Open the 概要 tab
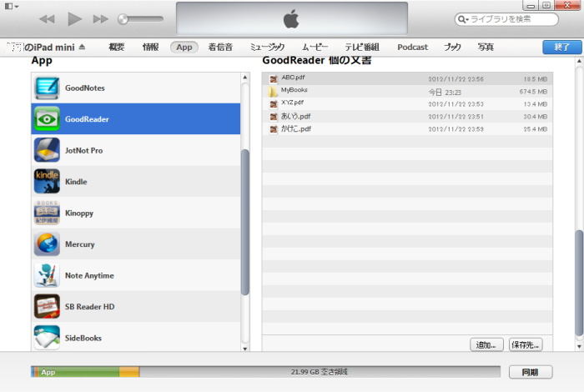Viewport: 584px width, 392px height. (x=117, y=48)
